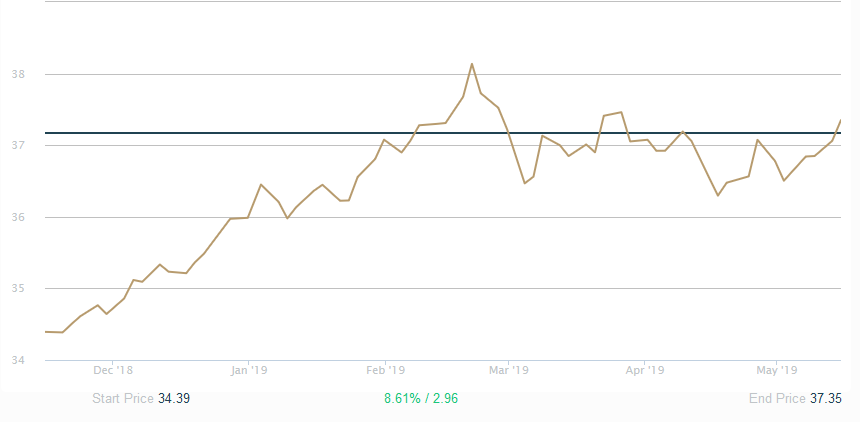Image resolution: width=860 pixels, height=422 pixels.
Task: Select the 34 y-axis value
Action: pyautogui.click(x=18, y=360)
